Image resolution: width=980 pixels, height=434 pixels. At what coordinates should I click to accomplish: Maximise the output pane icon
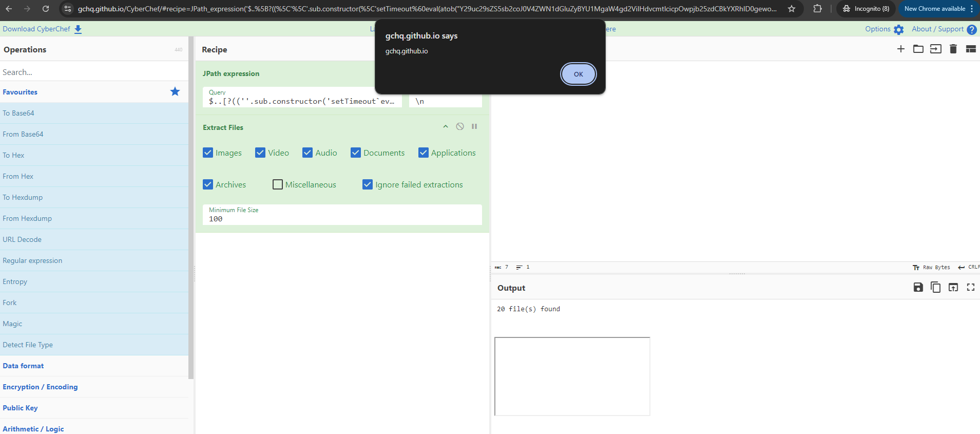[x=971, y=287]
